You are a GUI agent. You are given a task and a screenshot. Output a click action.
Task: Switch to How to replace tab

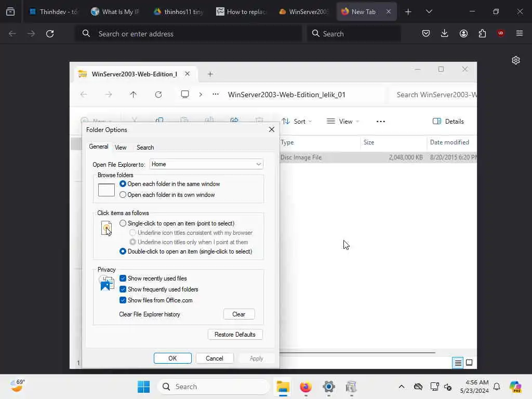click(241, 11)
